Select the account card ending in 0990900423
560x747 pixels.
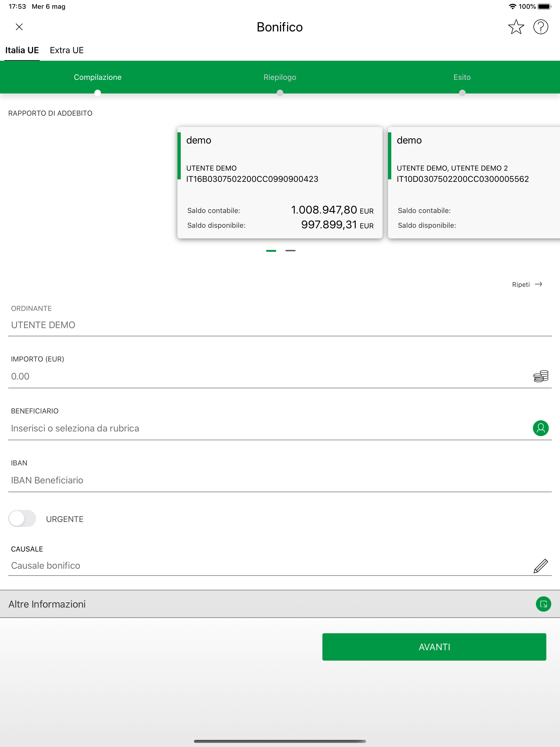(x=280, y=182)
